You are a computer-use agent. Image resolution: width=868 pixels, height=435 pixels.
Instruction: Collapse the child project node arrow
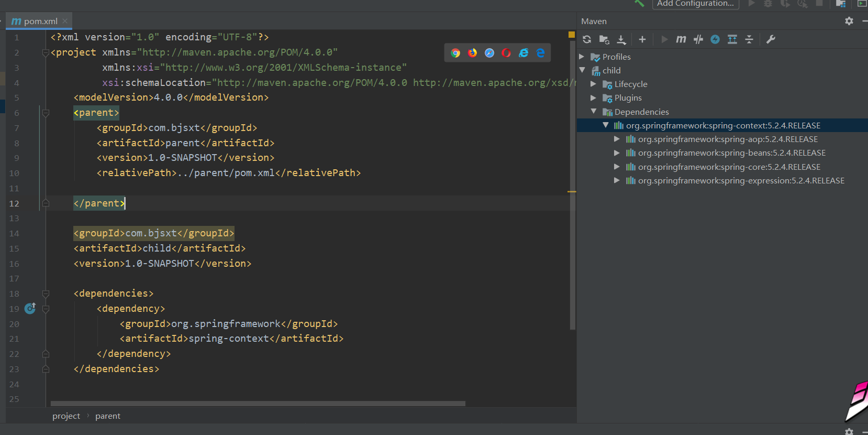click(582, 70)
